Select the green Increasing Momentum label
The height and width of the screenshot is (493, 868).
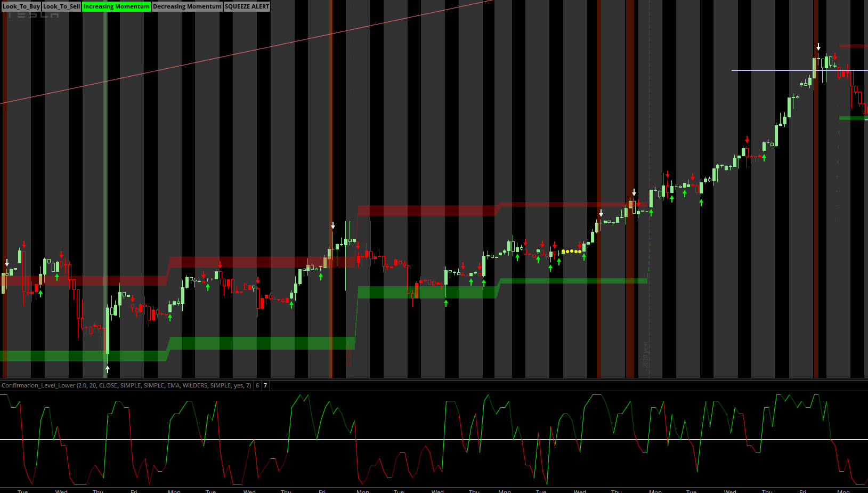(116, 6)
